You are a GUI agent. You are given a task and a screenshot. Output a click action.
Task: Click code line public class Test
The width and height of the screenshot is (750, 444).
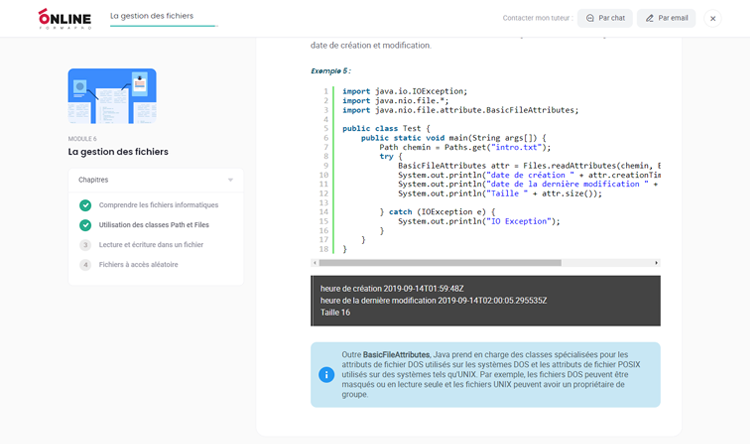[386, 128]
